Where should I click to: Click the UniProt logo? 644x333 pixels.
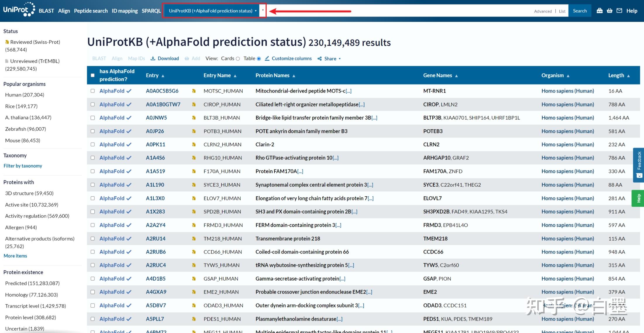[x=19, y=9]
